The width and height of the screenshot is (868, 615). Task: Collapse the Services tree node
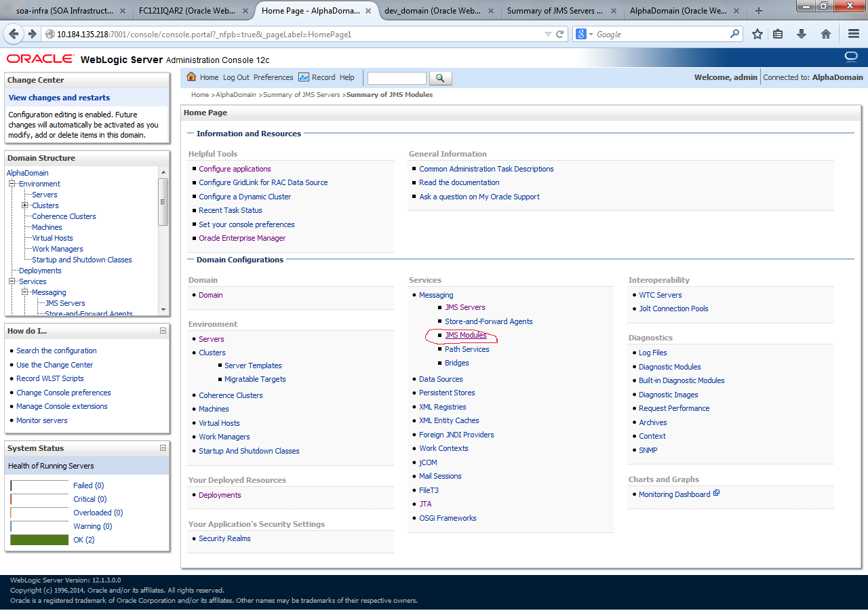[12, 281]
